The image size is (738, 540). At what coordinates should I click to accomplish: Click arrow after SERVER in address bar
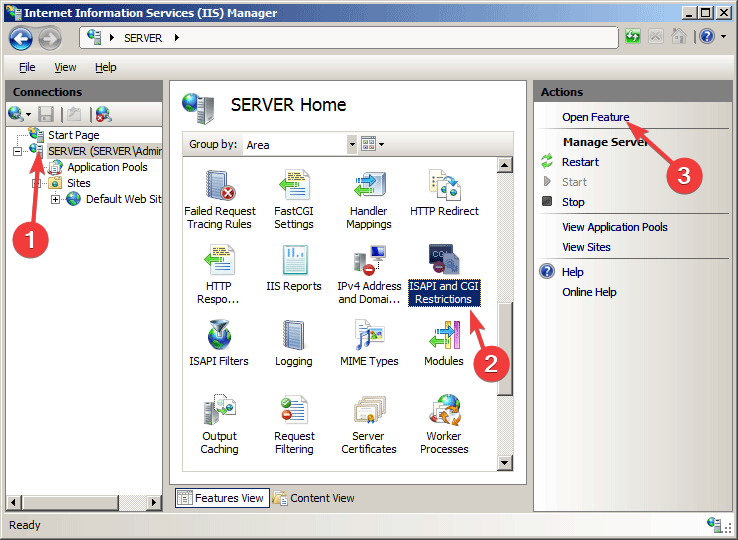click(176, 38)
